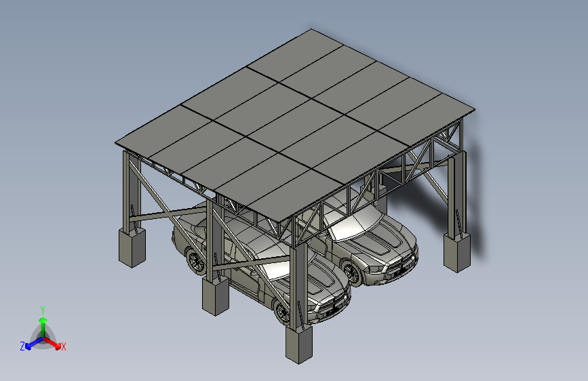This screenshot has height=381, width=588.
Task: Click the blue Z axis arrow of the triad
Action: 34,344
